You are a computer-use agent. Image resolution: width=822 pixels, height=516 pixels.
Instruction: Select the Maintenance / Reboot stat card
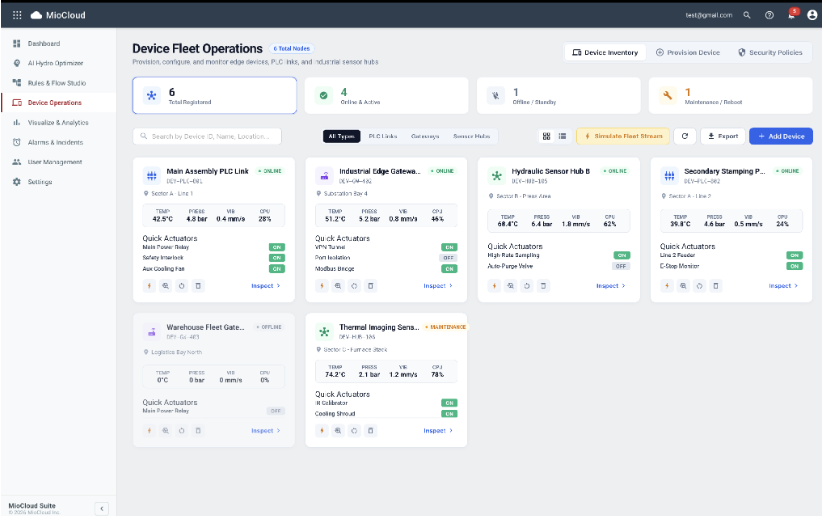[730, 95]
